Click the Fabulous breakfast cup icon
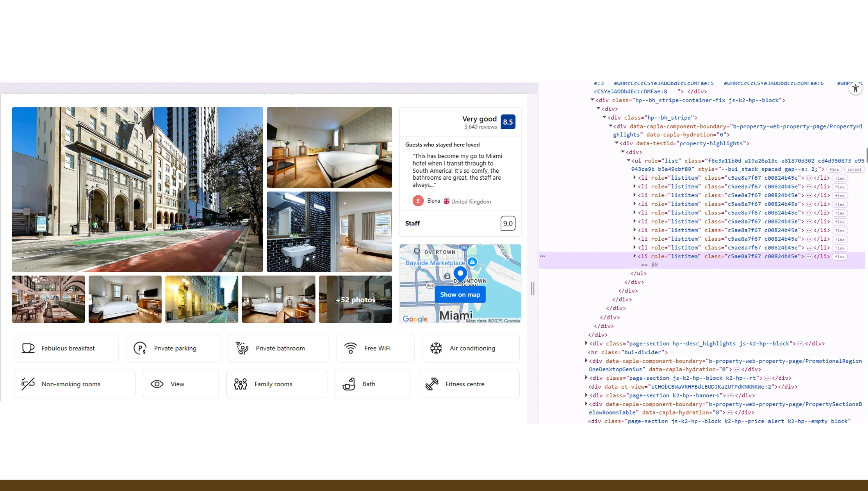 click(28, 348)
